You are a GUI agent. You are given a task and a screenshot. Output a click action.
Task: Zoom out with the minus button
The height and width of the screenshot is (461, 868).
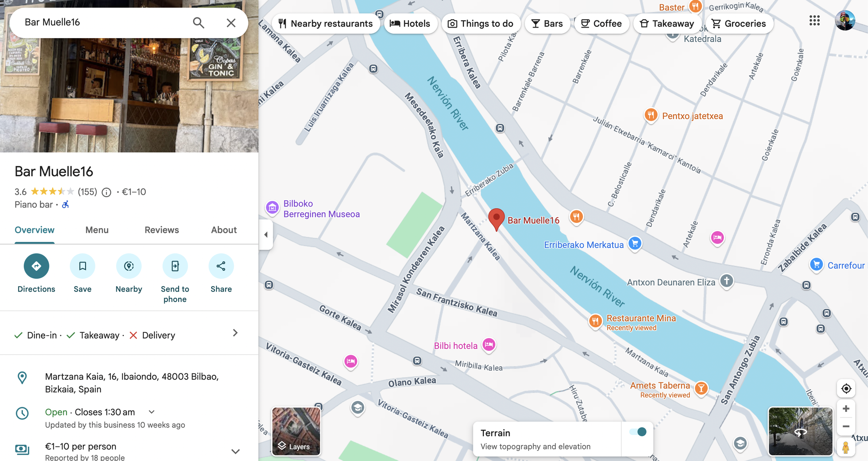point(846,426)
